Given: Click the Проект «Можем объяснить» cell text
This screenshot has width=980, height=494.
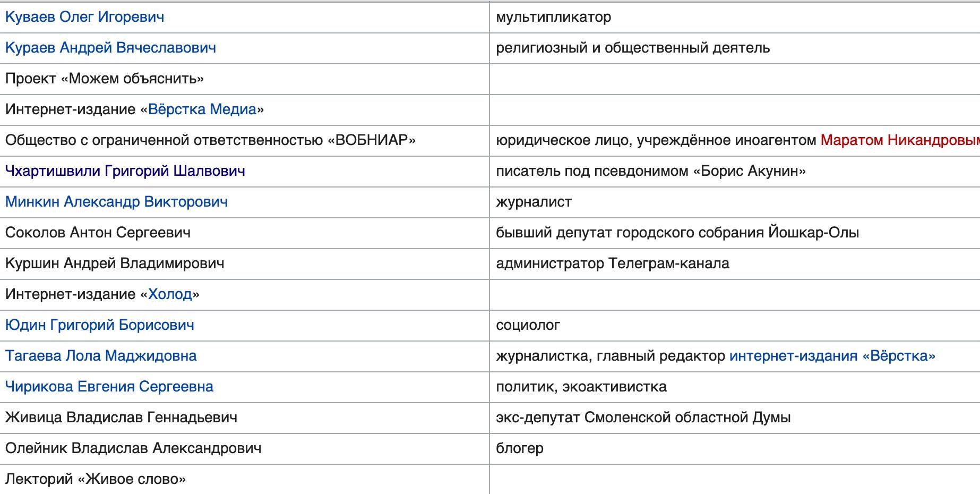Looking at the screenshot, I should [x=105, y=79].
